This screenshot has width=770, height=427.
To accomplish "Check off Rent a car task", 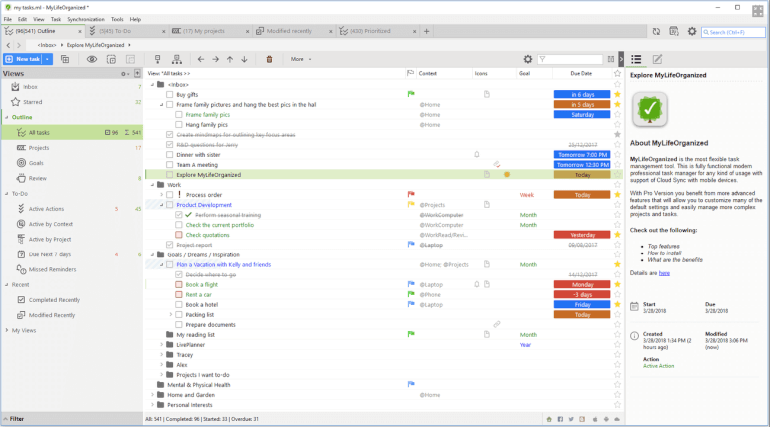I will 179,294.
